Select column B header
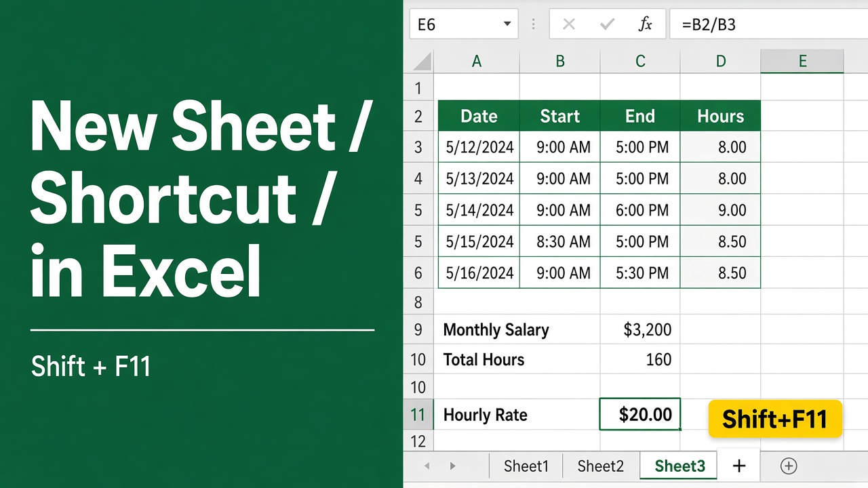The height and width of the screenshot is (488, 868). click(x=560, y=62)
